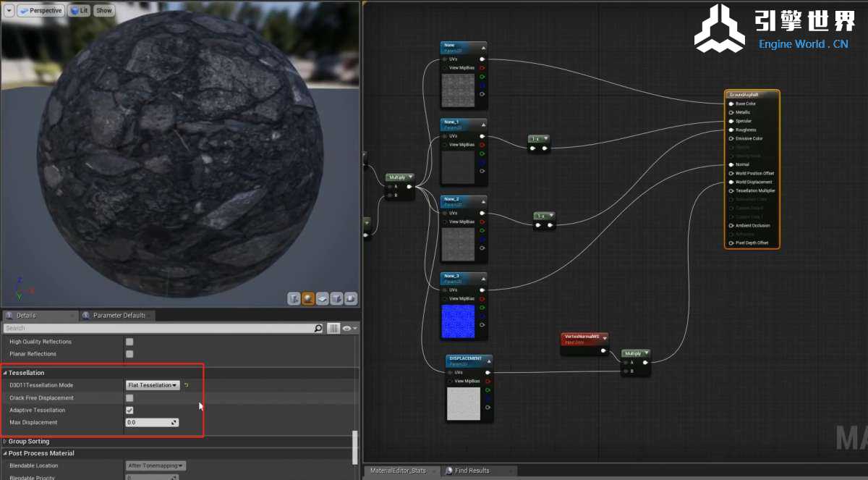Enable the Planar Reflections checkbox

[129, 354]
